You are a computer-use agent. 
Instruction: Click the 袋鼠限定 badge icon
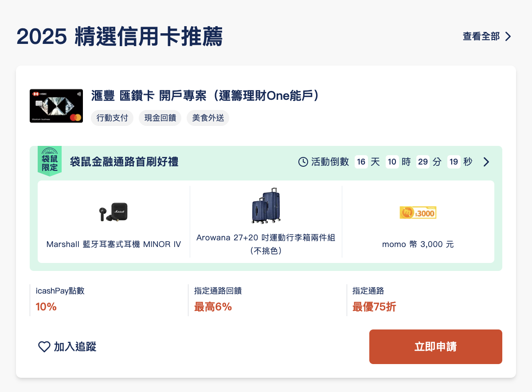pyautogui.click(x=50, y=161)
